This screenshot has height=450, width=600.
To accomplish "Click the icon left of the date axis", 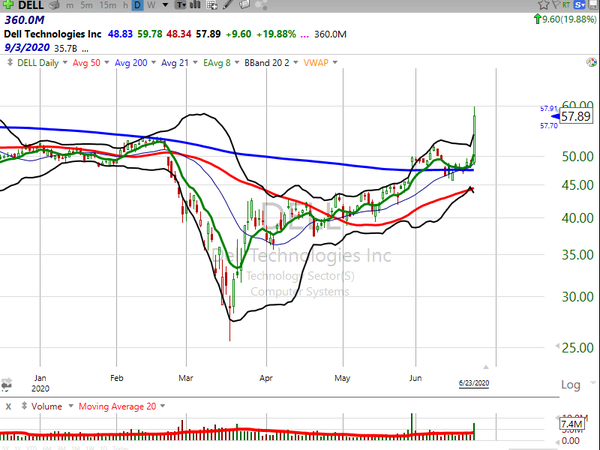I will coord(6,384).
